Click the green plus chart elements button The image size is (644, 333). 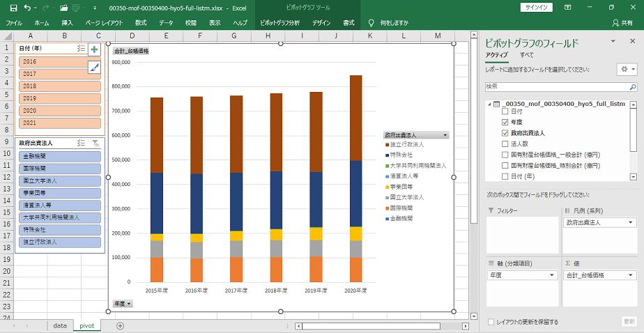(94, 49)
